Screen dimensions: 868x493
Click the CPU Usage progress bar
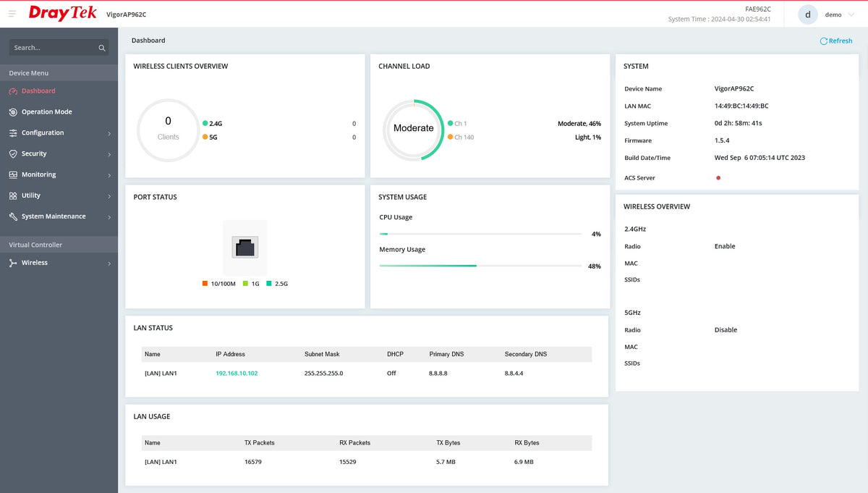coord(480,234)
